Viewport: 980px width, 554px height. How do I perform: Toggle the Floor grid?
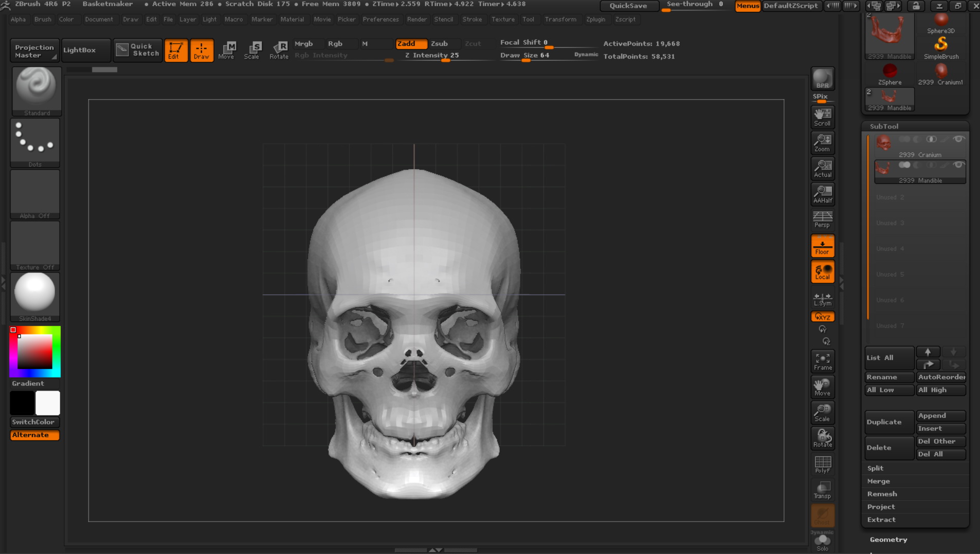822,246
